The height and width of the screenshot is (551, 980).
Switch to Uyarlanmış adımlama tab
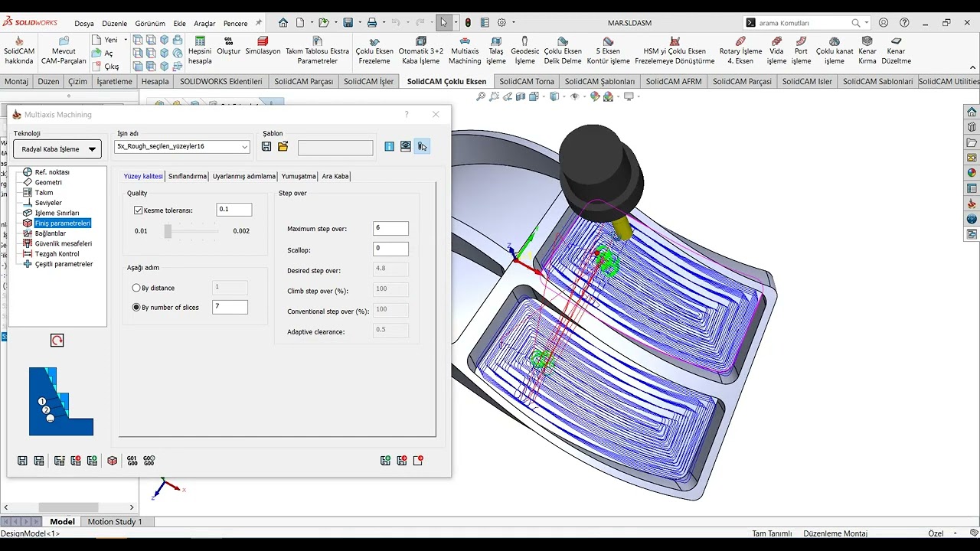pos(243,176)
